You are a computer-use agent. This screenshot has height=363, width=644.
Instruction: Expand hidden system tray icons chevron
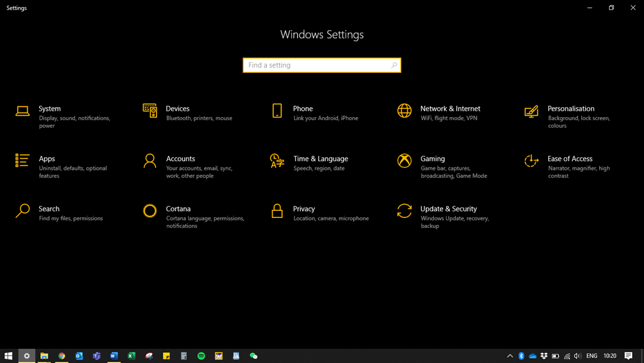click(x=510, y=356)
